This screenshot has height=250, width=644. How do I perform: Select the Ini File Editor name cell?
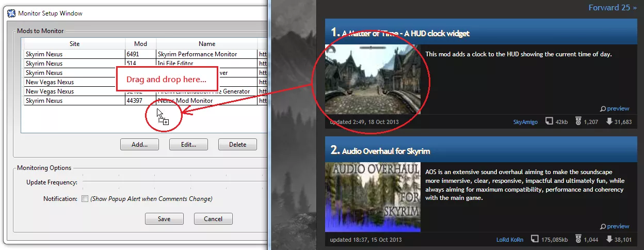(206, 64)
